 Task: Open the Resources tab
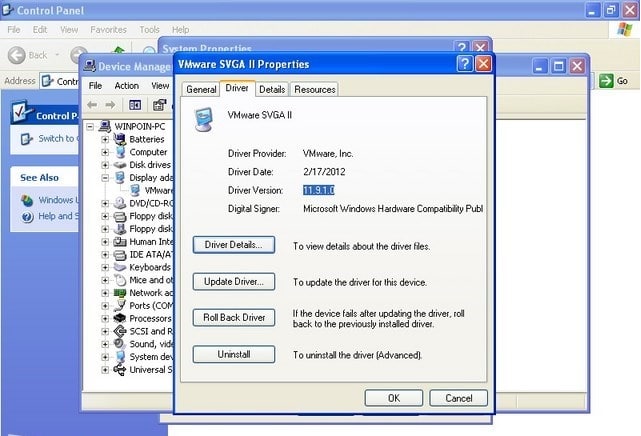[314, 89]
